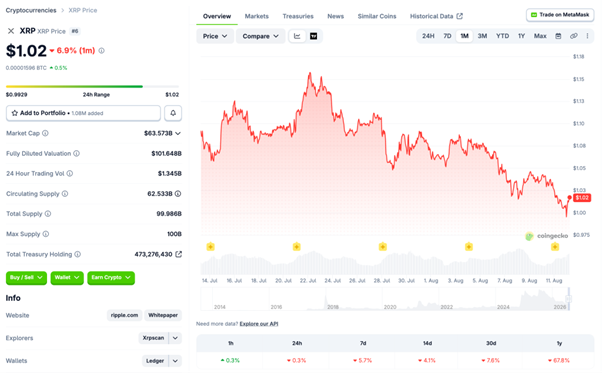Switch to the line chart view icon

point(297,36)
